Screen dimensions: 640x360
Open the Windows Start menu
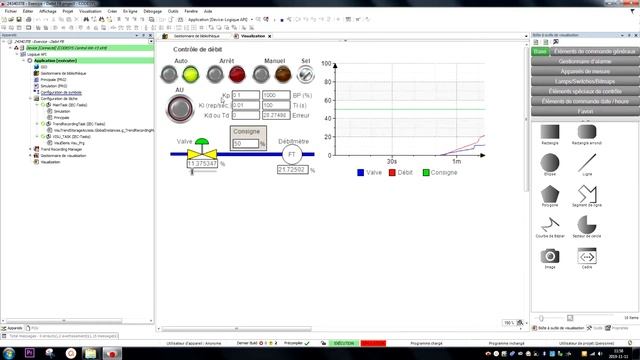pyautogui.click(x=9, y=353)
